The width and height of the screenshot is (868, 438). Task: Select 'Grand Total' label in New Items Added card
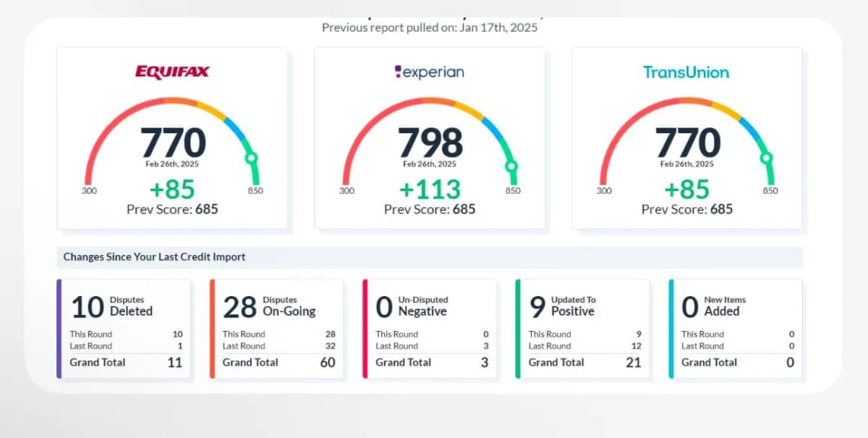point(710,362)
